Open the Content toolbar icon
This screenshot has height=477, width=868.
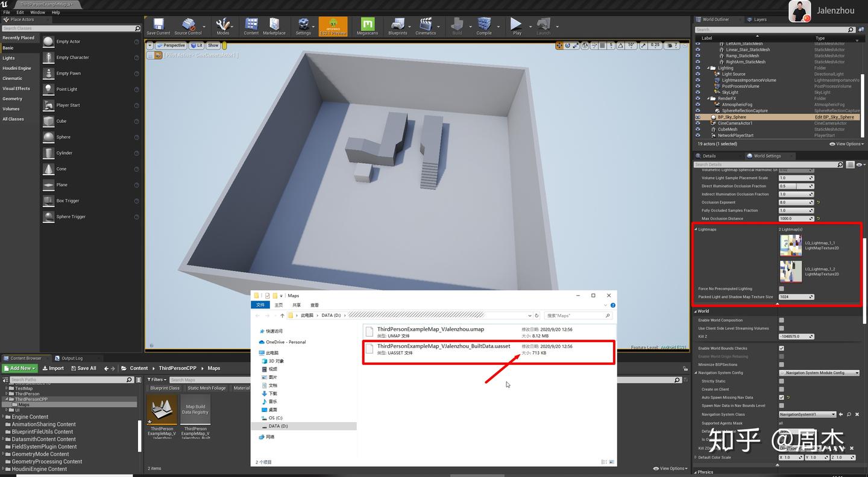[x=251, y=26]
